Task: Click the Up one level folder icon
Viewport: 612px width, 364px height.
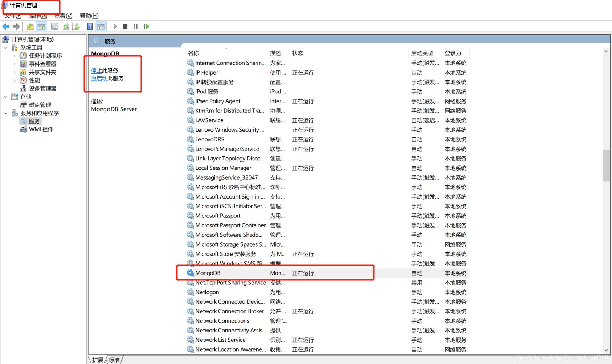Action: [31, 27]
